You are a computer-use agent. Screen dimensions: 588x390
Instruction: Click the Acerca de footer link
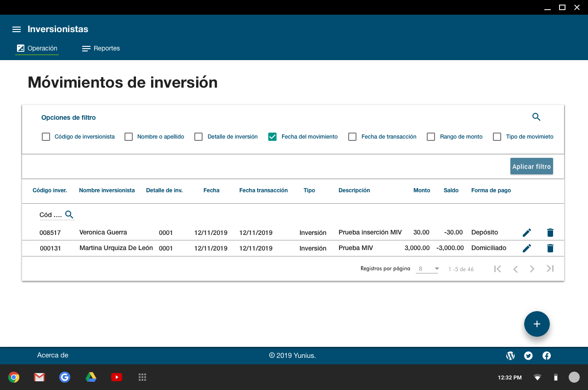click(x=53, y=355)
